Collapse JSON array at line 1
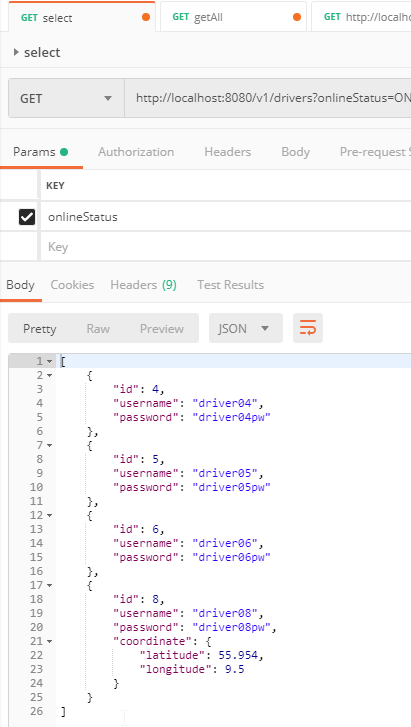Viewport: 411px width, 727px height. 50,362
